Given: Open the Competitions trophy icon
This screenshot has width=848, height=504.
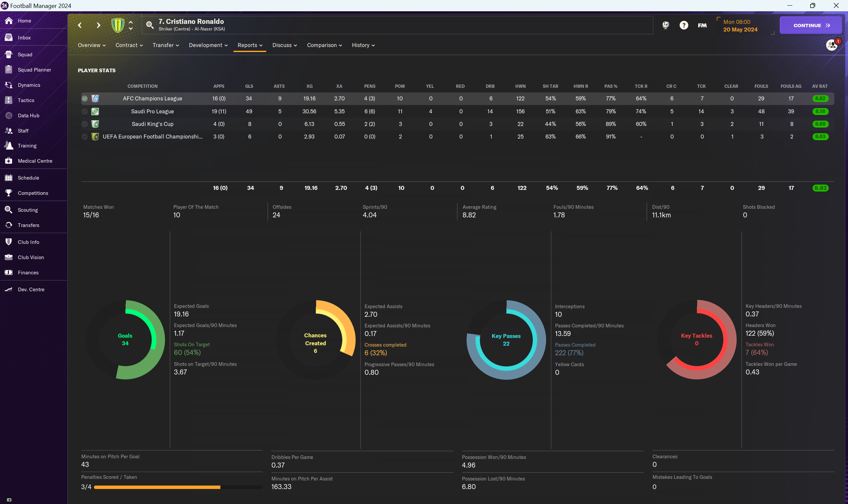Looking at the screenshot, I should 9,193.
